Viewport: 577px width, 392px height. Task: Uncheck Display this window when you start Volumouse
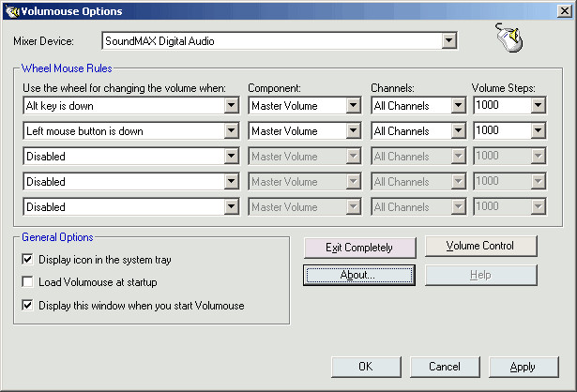(27, 305)
